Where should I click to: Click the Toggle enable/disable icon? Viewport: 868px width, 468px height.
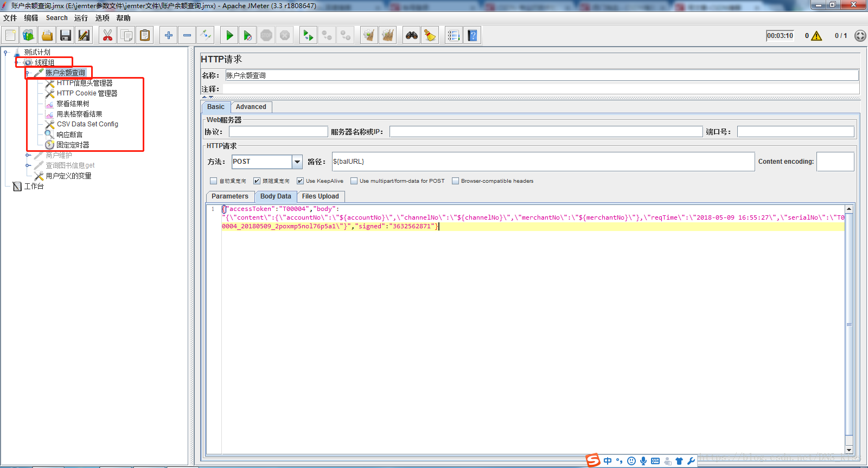coord(206,35)
